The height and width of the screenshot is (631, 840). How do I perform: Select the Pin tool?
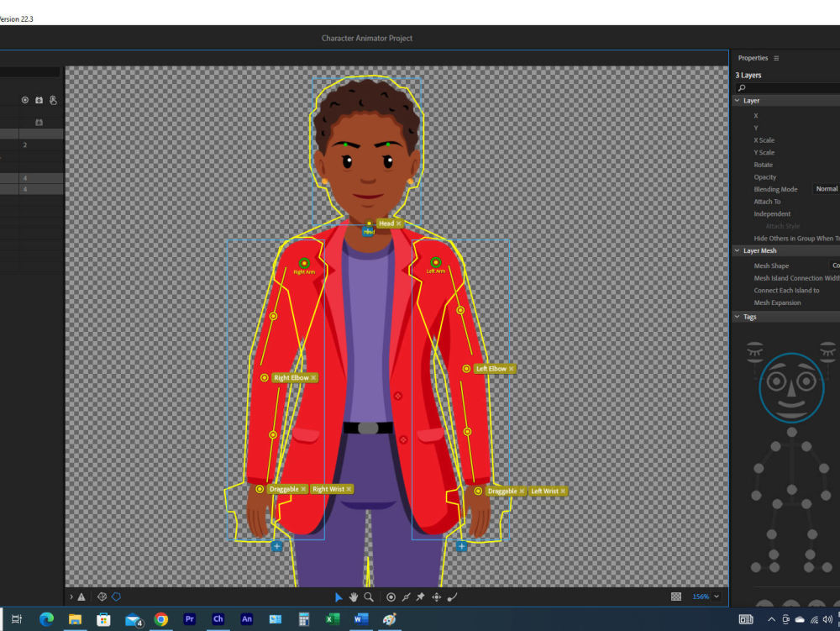pyautogui.click(x=419, y=597)
